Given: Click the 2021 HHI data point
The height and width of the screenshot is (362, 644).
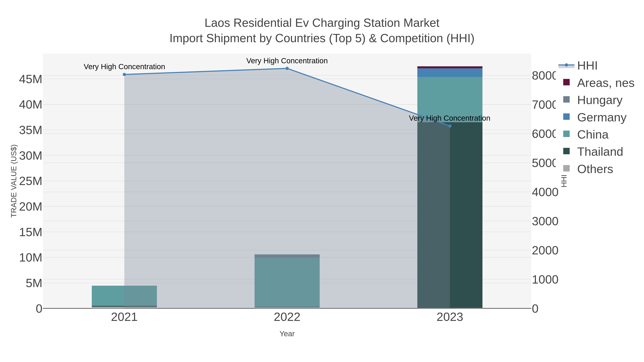Looking at the screenshot, I should tap(124, 74).
